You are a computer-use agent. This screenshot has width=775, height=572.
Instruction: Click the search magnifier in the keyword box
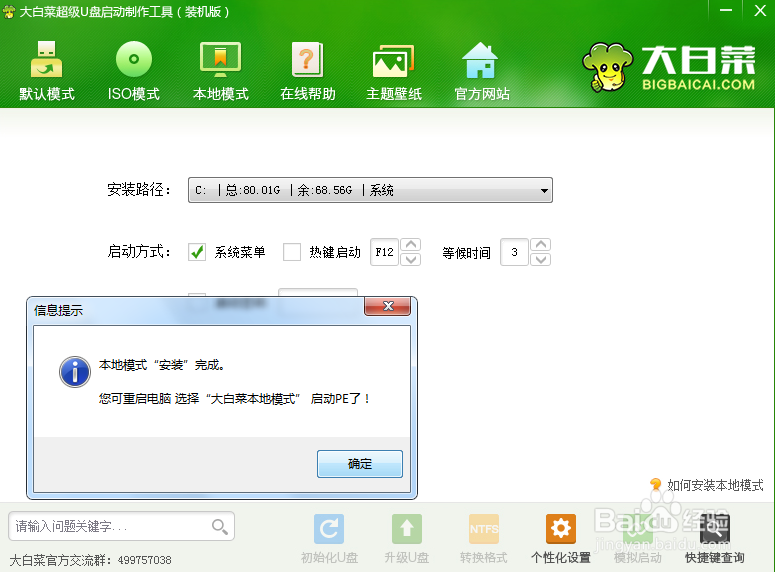pyautogui.click(x=219, y=527)
